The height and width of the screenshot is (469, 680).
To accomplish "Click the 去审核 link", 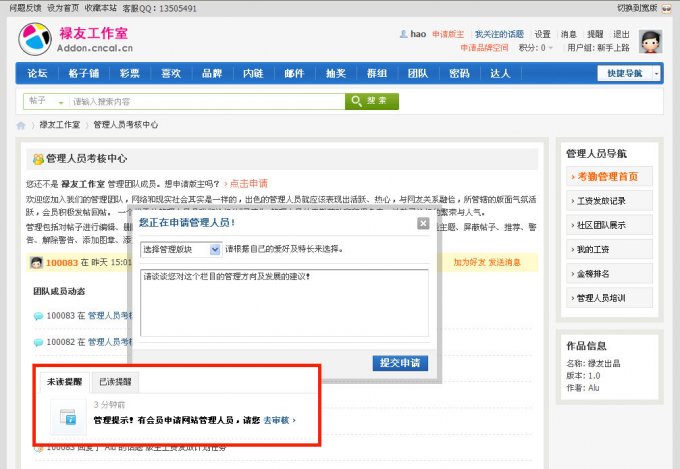I will [276, 420].
